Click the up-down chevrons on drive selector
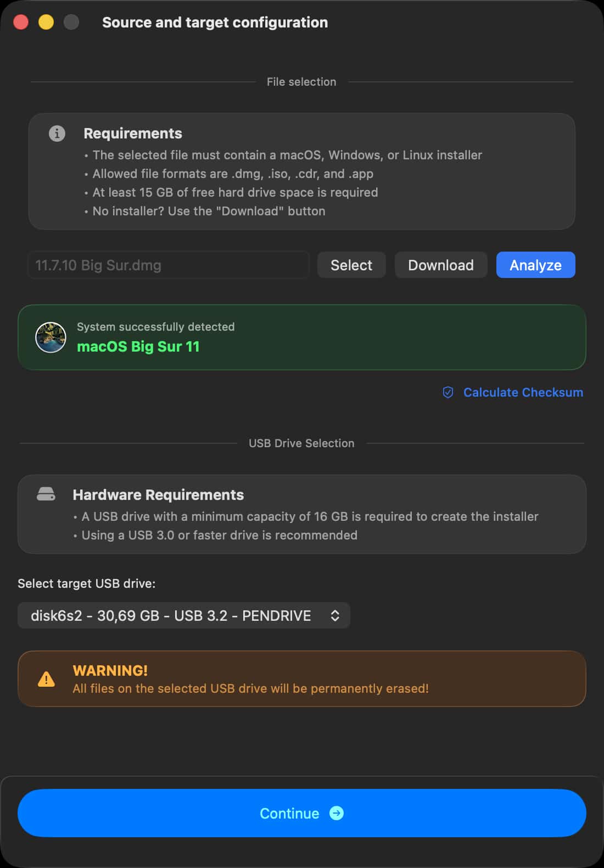Image resolution: width=604 pixels, height=868 pixels. click(x=335, y=615)
